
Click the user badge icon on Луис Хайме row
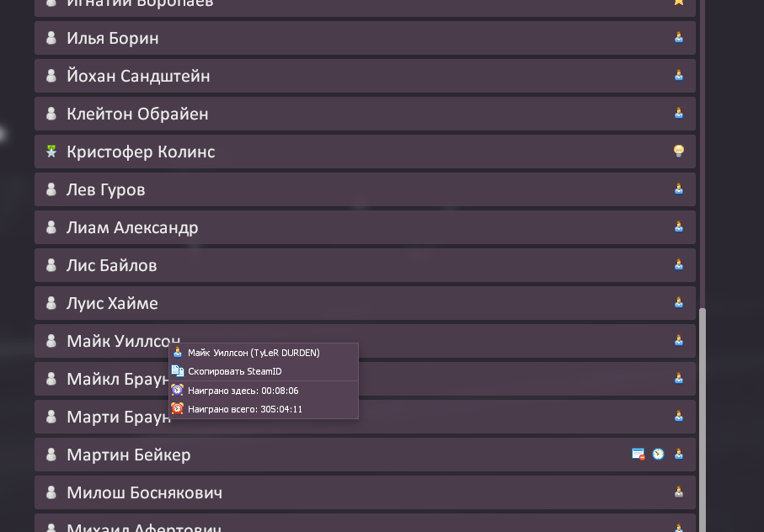point(679,303)
